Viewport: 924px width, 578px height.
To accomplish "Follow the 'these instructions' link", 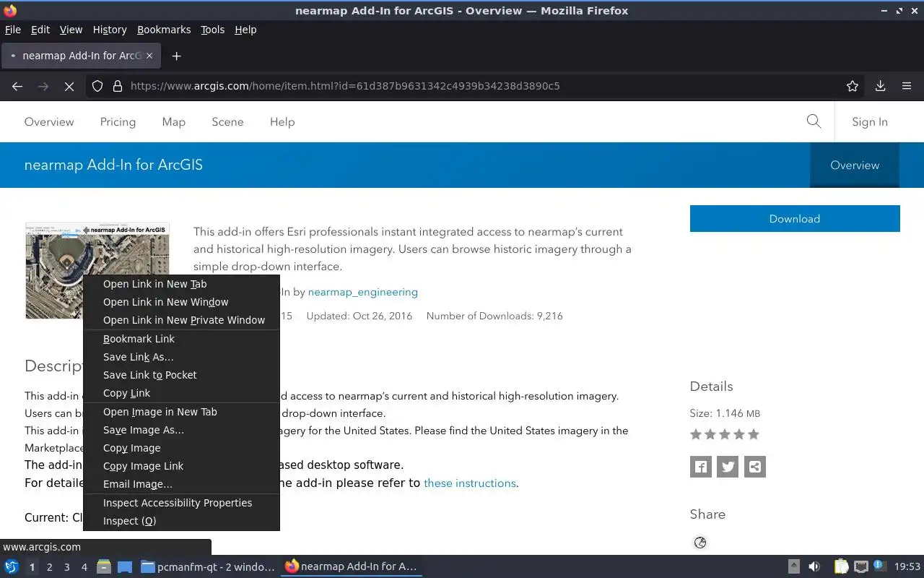I will (469, 483).
